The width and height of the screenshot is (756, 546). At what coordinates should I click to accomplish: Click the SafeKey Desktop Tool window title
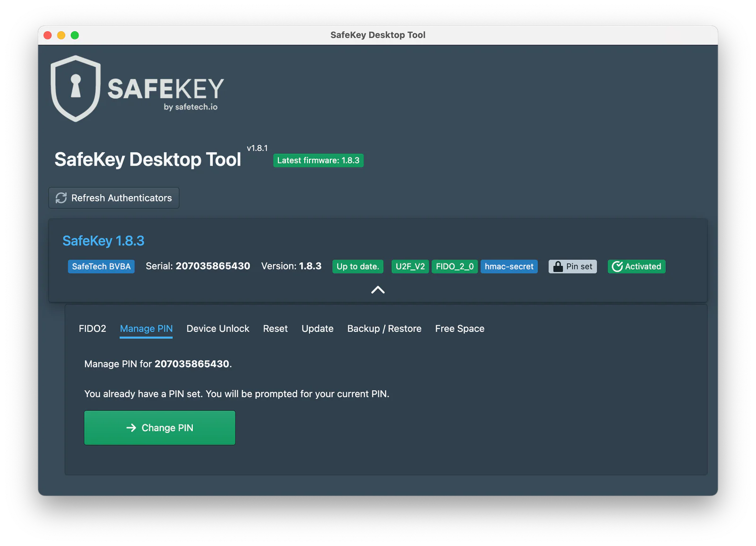tap(378, 35)
